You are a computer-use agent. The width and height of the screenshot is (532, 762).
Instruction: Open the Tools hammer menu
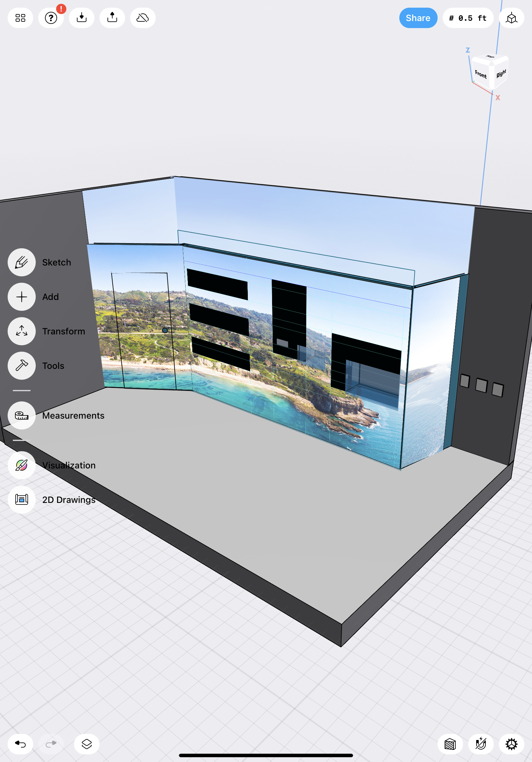pos(22,366)
